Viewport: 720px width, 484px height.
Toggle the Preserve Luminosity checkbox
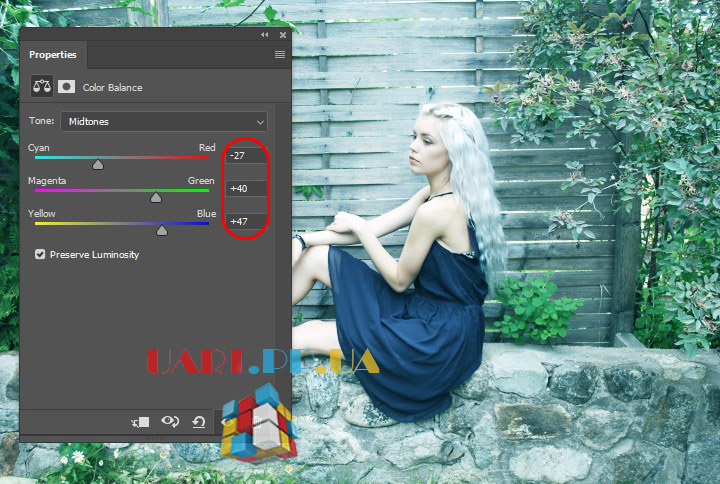[x=40, y=254]
